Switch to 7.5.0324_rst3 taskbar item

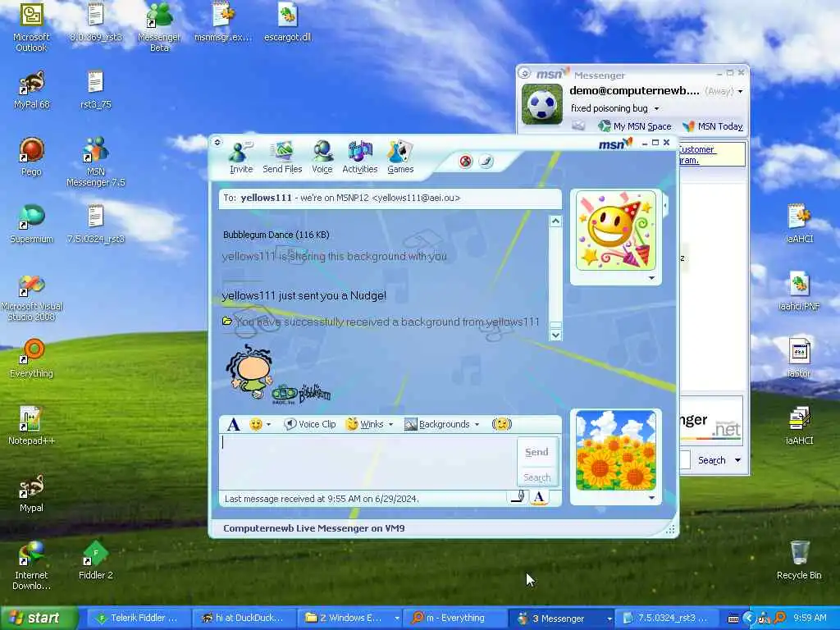pos(666,618)
